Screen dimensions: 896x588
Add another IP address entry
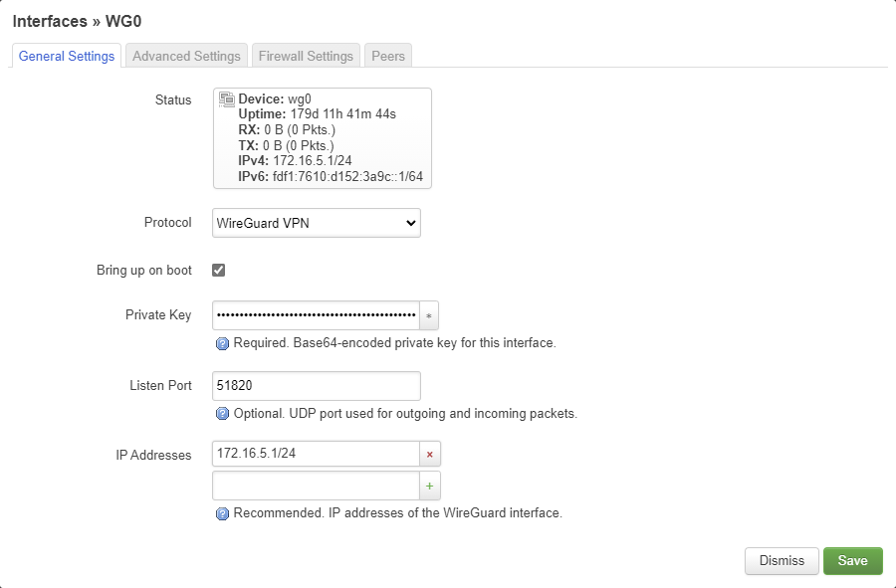pyautogui.click(x=428, y=485)
